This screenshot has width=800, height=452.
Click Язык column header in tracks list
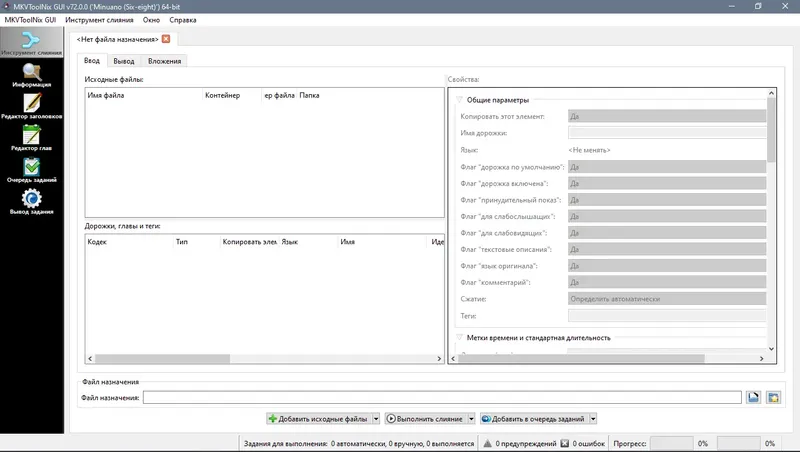(x=308, y=242)
